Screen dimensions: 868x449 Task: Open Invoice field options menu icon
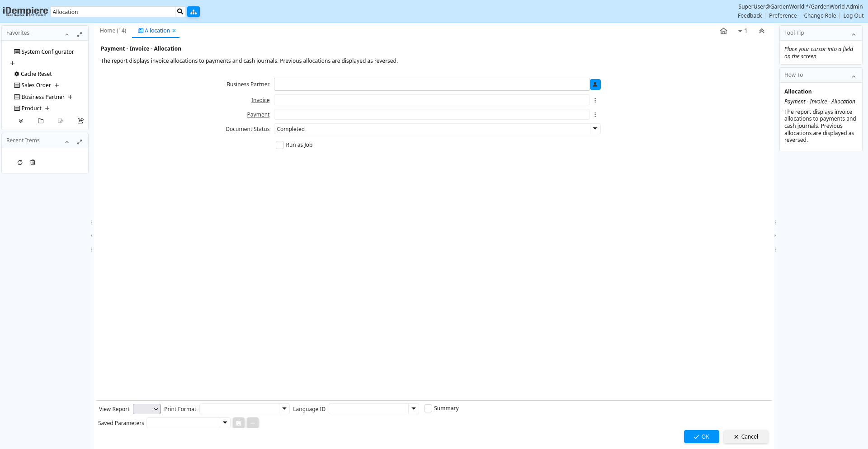tap(595, 100)
